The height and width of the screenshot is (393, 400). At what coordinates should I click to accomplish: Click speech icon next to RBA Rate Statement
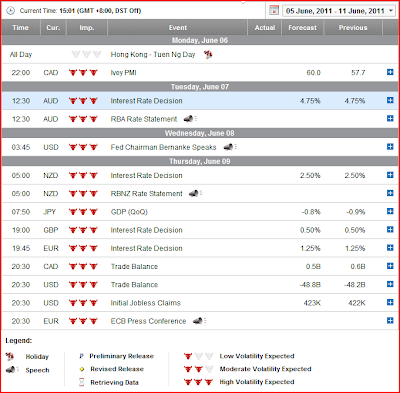pyautogui.click(x=190, y=119)
